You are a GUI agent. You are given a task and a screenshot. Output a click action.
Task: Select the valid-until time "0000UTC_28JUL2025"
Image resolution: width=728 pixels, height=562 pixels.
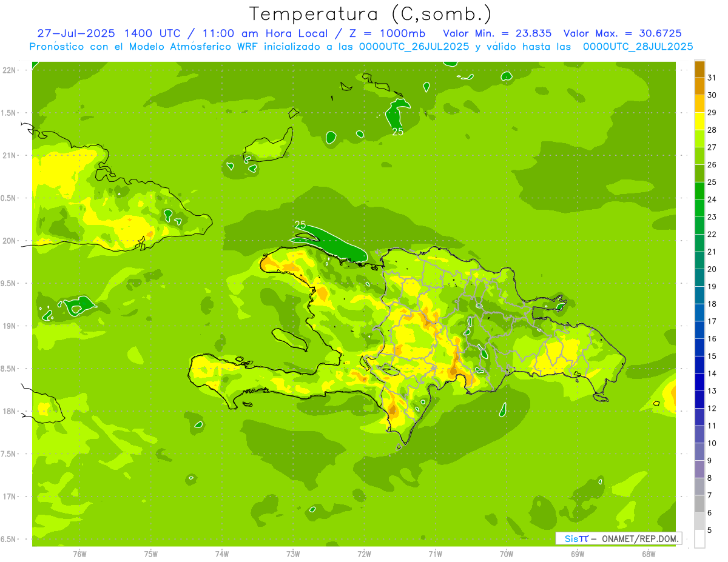pyautogui.click(x=638, y=47)
